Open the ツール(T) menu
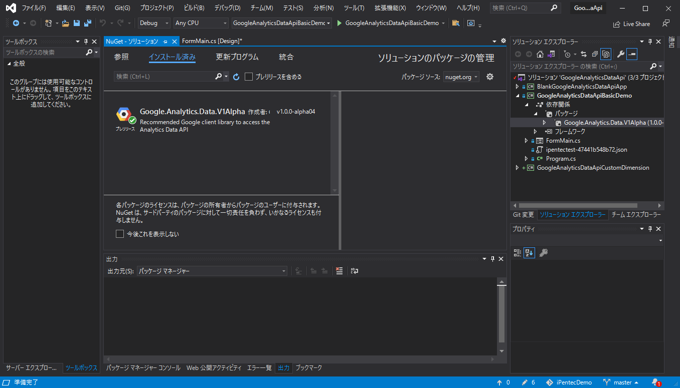Viewport: 680px width, 388px height. pyautogui.click(x=354, y=8)
